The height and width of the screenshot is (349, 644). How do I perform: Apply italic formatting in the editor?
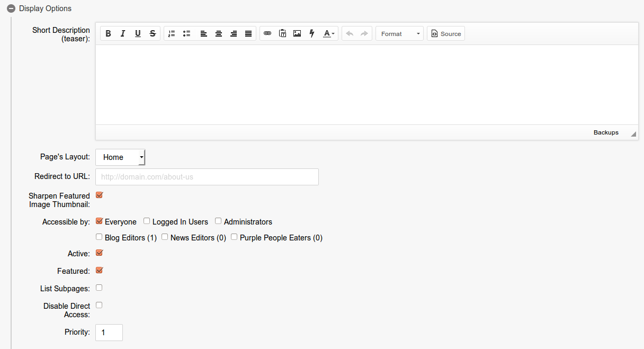pyautogui.click(x=123, y=34)
